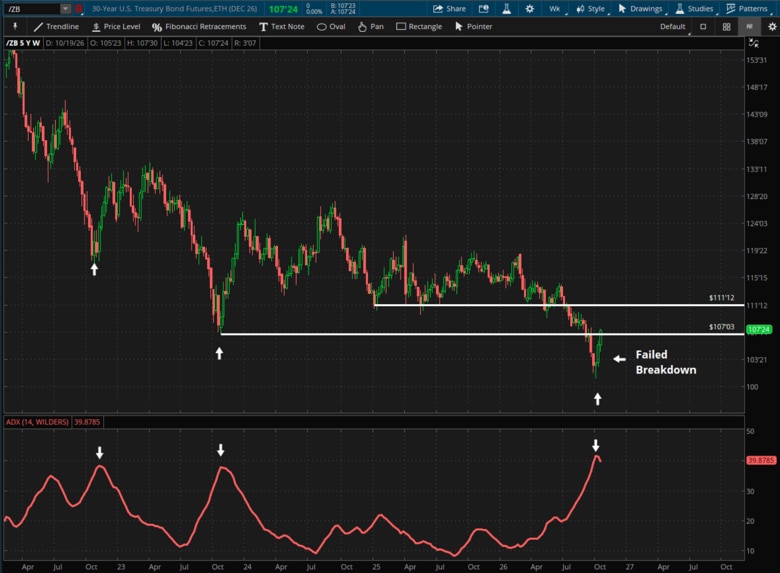Click the 39.8785 ADX value in header
780x573 pixels.
pyautogui.click(x=87, y=422)
